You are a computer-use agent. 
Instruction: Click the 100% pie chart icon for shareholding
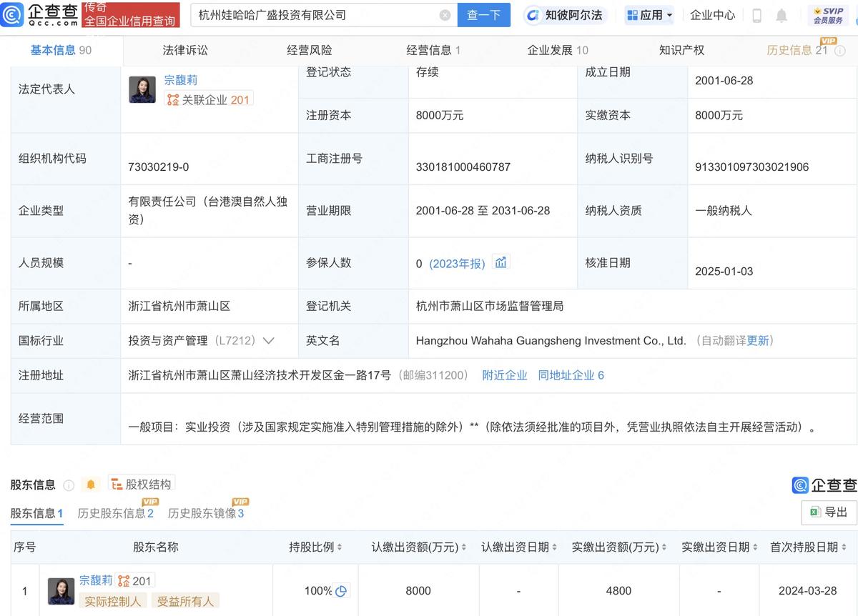340,591
